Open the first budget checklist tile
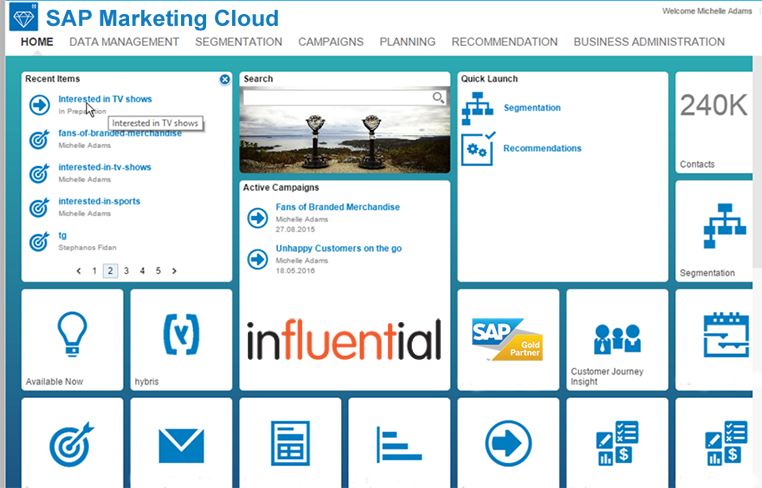 tap(617, 443)
